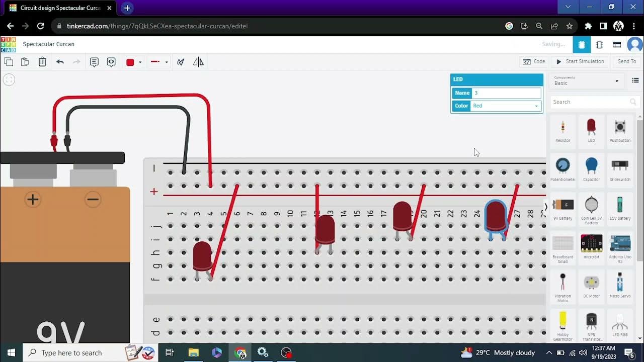Switch to component list view icon
The width and height of the screenshot is (644, 362).
point(617,45)
